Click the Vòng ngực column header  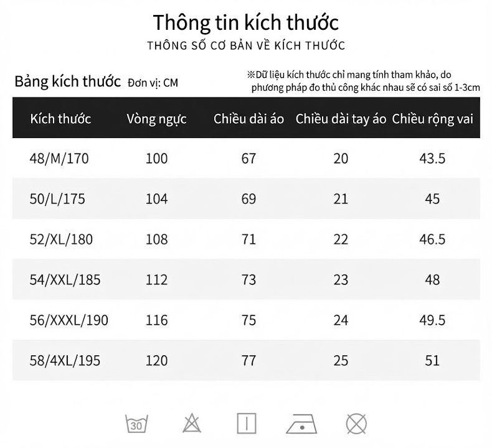[156, 119]
